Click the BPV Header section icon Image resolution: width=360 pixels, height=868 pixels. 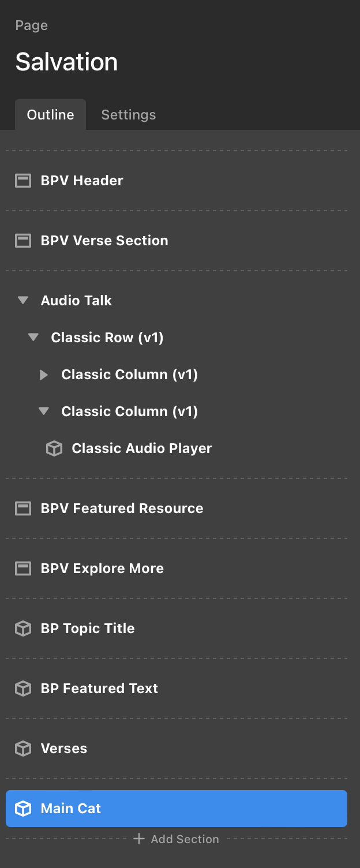click(23, 181)
